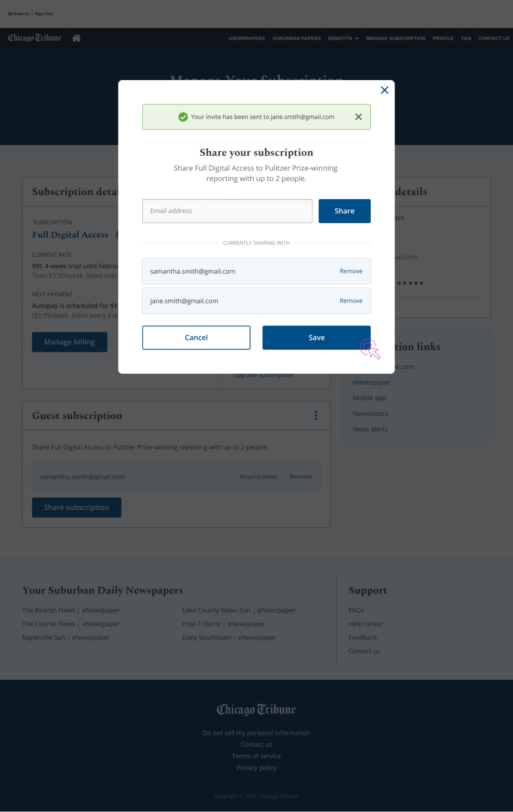Click the green checkmark success icon
This screenshot has width=513, height=812.
coord(183,117)
